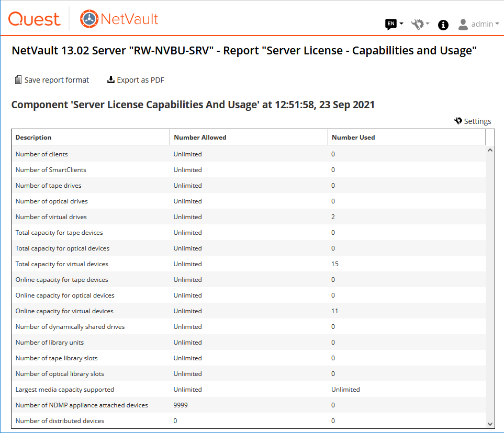Click used value 15 for virtual devices
This screenshot has width=504, height=433.
pos(335,264)
